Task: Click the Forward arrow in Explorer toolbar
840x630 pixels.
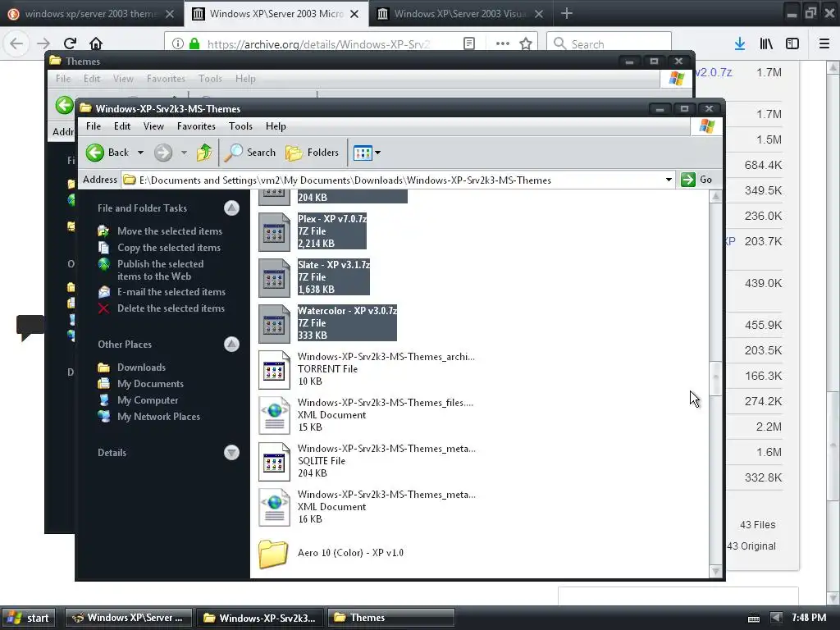Action: click(x=163, y=153)
